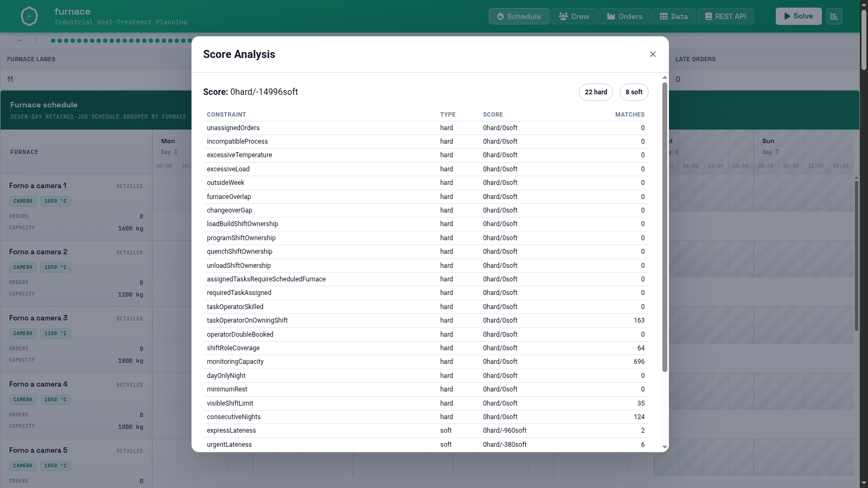Click the 1100 °C tag on camera 3
The width and height of the screenshot is (868, 488).
click(55, 333)
